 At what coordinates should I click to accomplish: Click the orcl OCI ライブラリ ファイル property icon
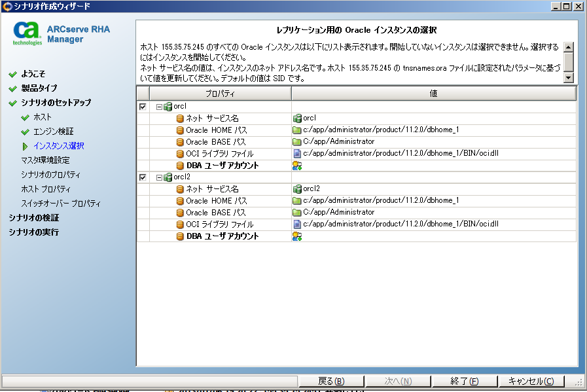pos(180,154)
